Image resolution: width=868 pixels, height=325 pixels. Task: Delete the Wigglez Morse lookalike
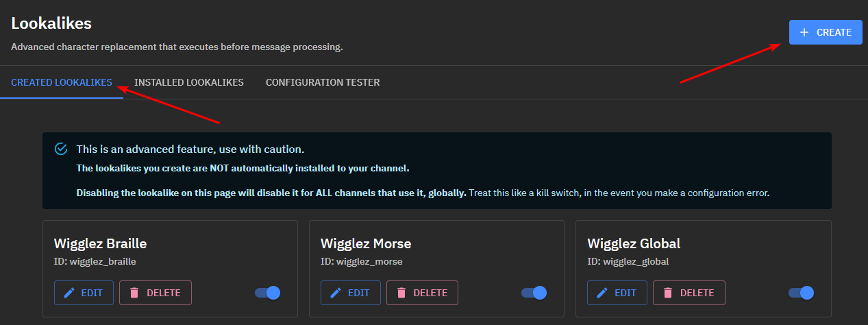(x=422, y=293)
